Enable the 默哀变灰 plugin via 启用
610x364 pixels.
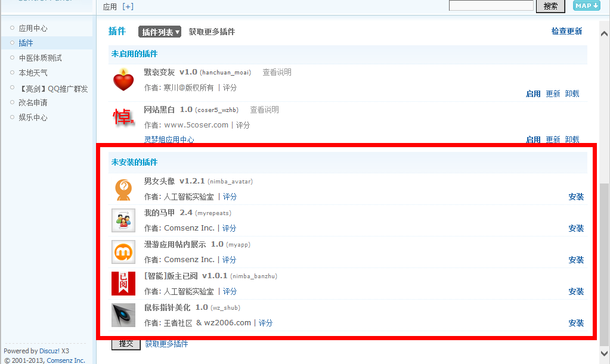[532, 94]
